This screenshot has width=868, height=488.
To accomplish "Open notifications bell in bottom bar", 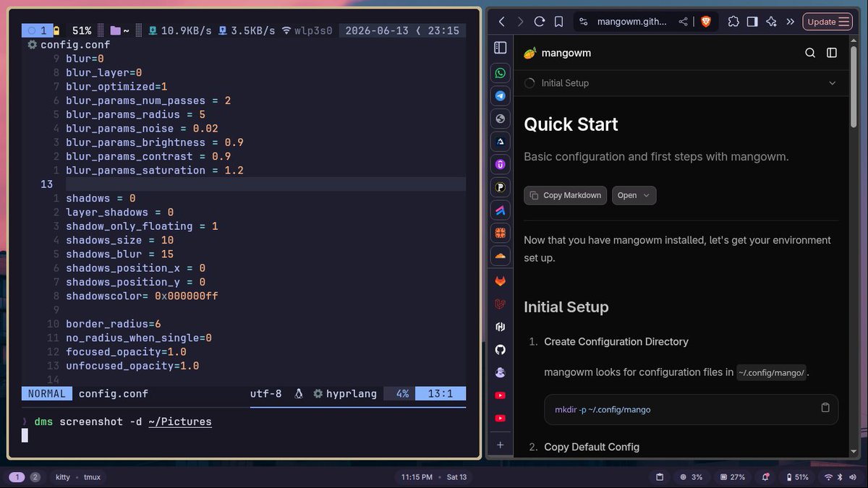I will click(765, 477).
